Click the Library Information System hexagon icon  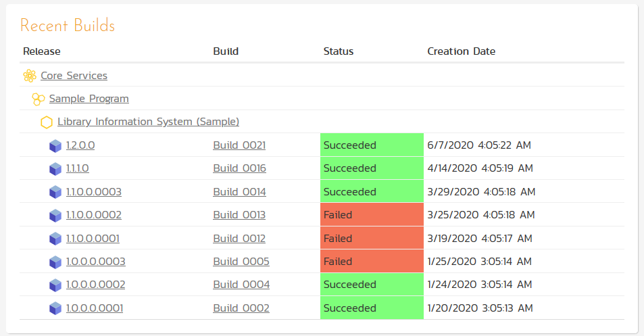click(47, 122)
